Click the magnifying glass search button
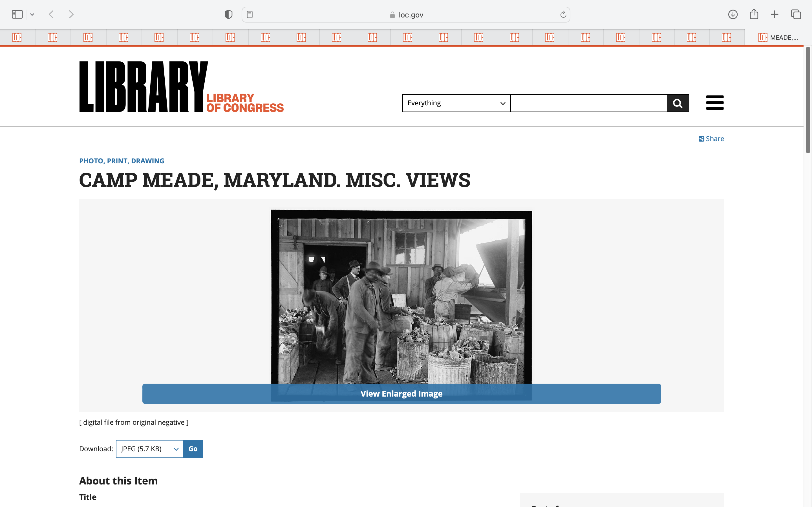 click(678, 103)
